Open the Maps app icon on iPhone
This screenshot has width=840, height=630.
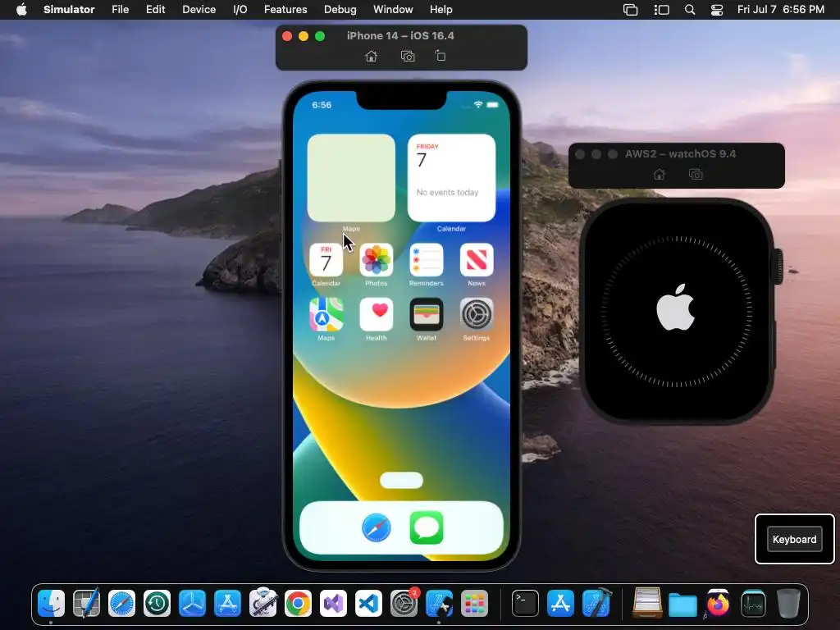coord(326,314)
